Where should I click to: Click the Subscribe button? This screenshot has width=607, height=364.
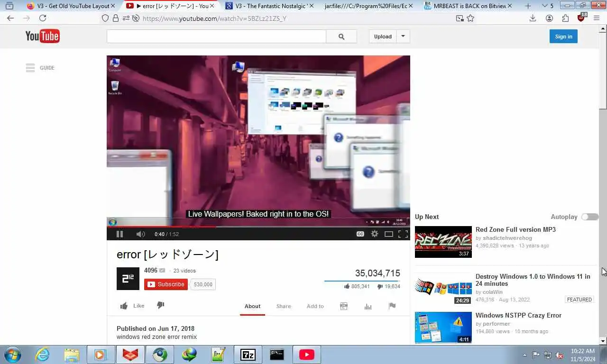click(166, 284)
